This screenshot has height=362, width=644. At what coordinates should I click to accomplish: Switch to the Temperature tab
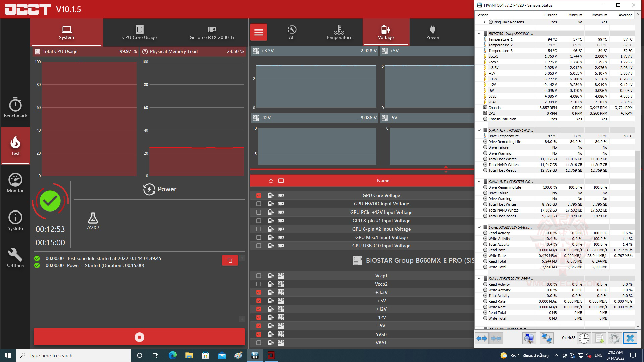(339, 32)
